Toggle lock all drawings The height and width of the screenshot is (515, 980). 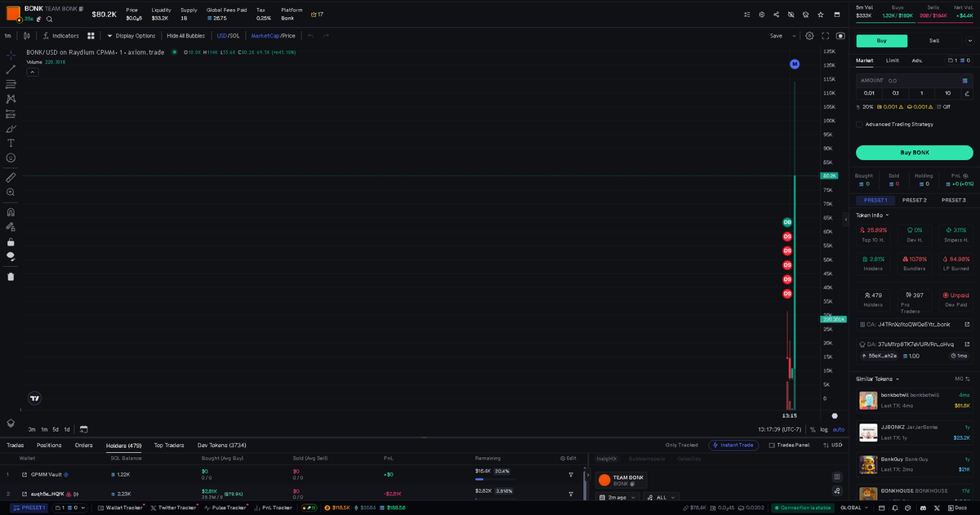pos(11,242)
